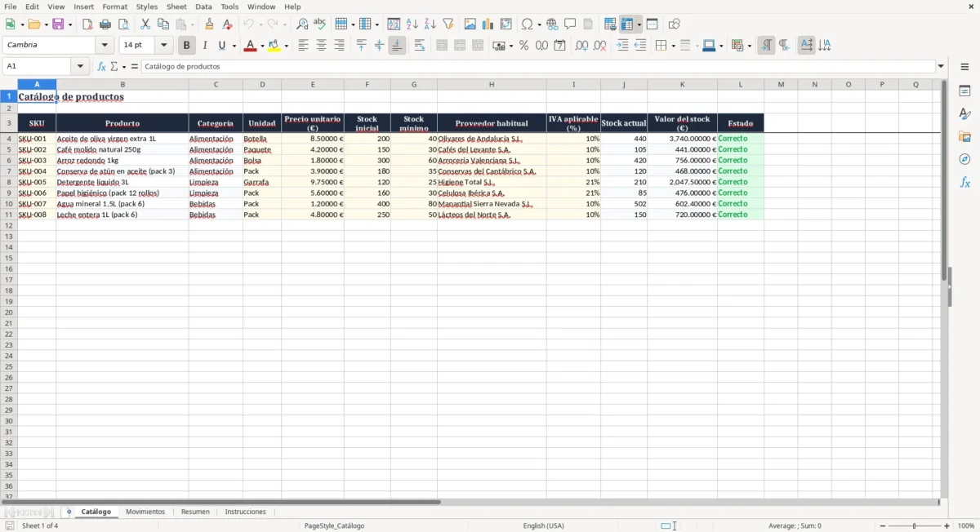Open Font Name dropdown list
Image resolution: width=980 pixels, height=532 pixels.
[x=105, y=46]
